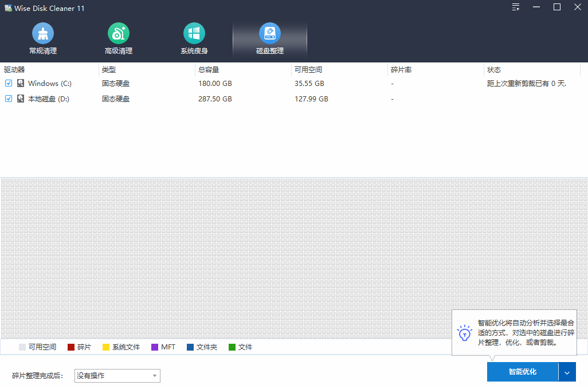Select the Windows (C:) drive name

click(49, 83)
